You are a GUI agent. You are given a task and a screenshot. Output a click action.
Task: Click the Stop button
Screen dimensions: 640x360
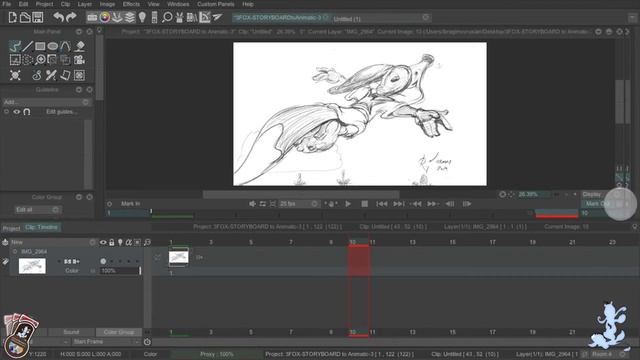coord(364,204)
